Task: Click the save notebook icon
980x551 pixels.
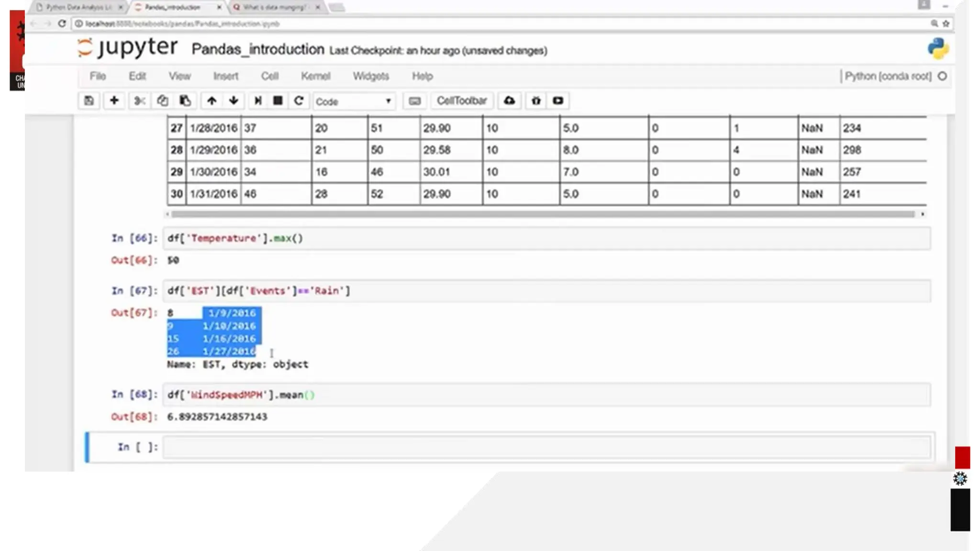Action: click(x=89, y=101)
